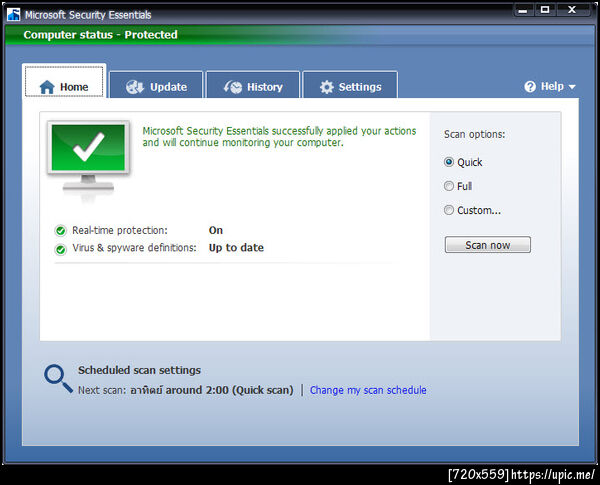
Task: Click the magnifying glass scheduled scan icon
Action: coord(58,378)
